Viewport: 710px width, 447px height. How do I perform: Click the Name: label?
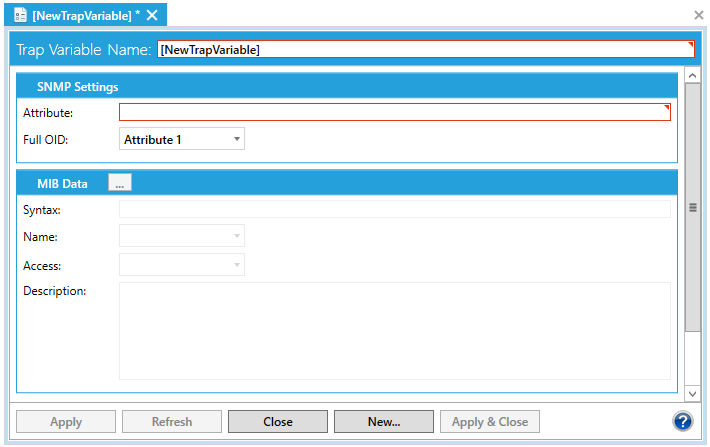pyautogui.click(x=40, y=237)
